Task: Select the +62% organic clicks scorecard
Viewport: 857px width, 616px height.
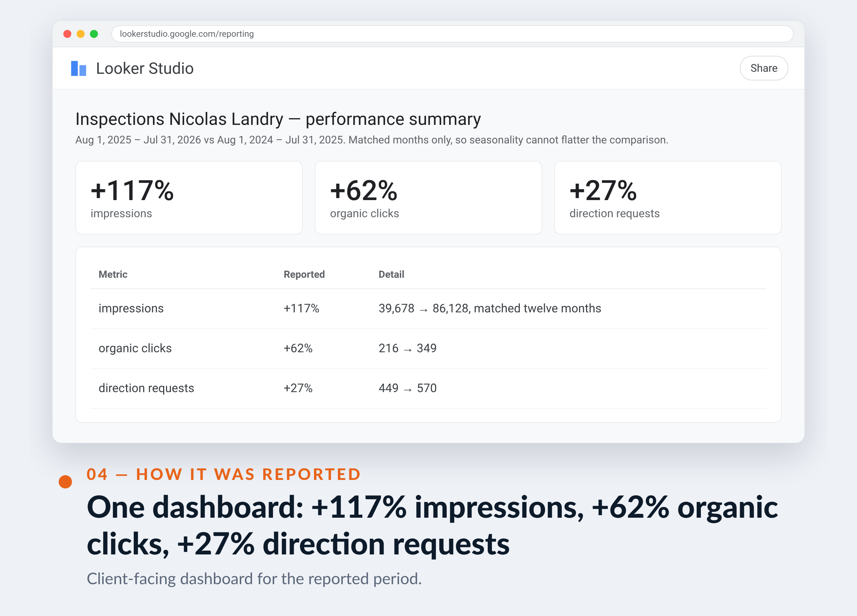Action: click(x=428, y=198)
